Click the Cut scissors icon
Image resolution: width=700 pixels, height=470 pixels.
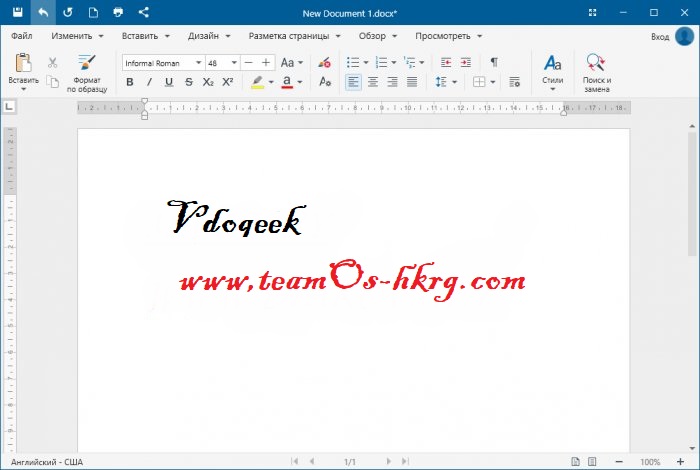pos(52,63)
